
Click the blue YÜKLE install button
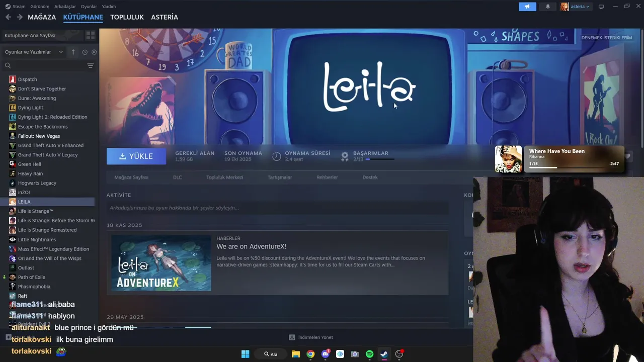[x=136, y=156]
